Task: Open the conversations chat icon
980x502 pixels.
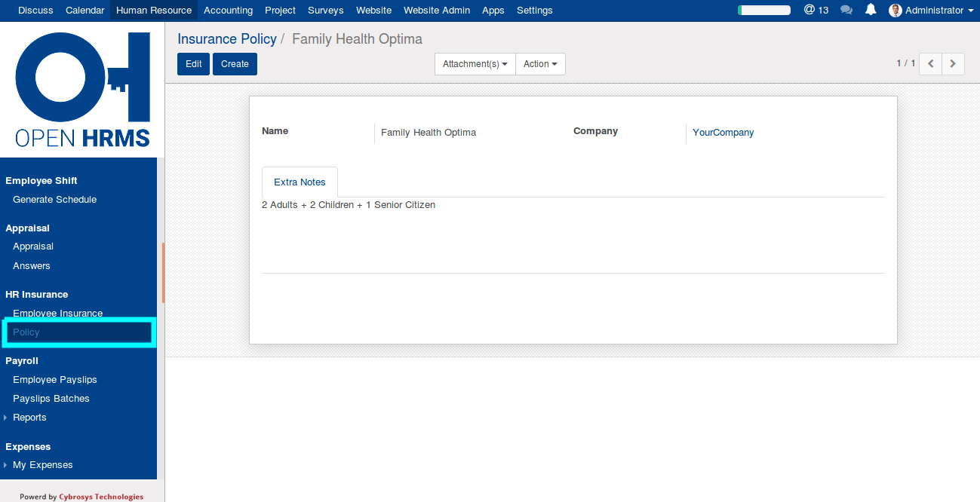Action: 846,11
